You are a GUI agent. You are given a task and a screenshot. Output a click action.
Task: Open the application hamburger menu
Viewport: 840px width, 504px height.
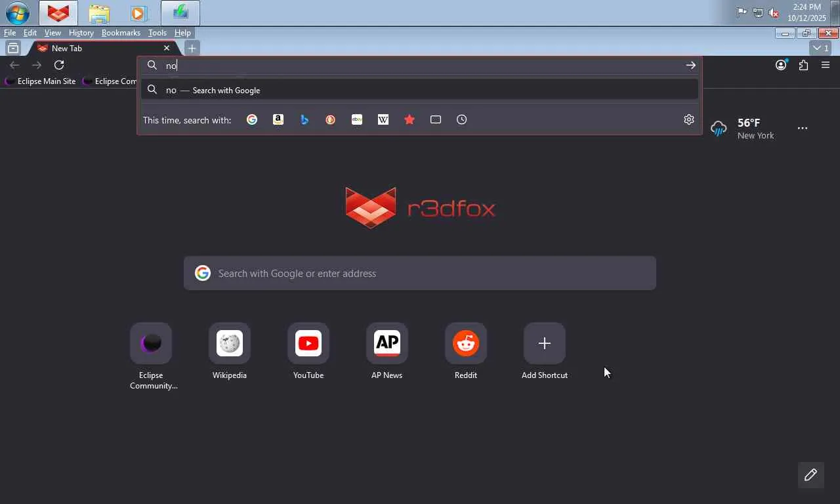(826, 65)
